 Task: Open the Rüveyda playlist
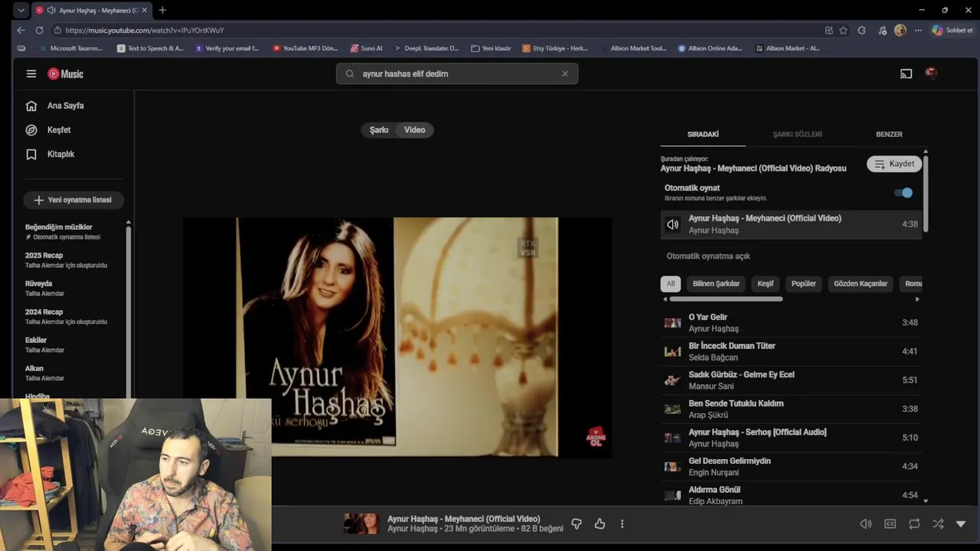(x=73, y=289)
